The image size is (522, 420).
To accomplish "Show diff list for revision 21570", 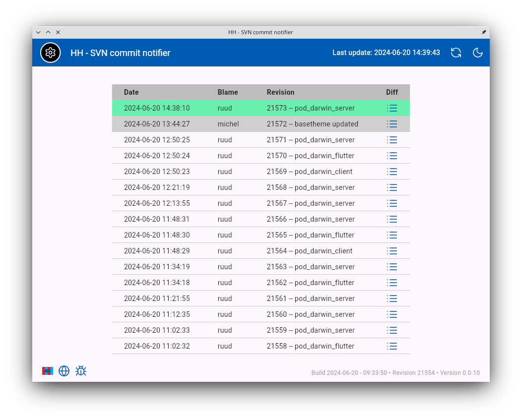I will [x=392, y=156].
